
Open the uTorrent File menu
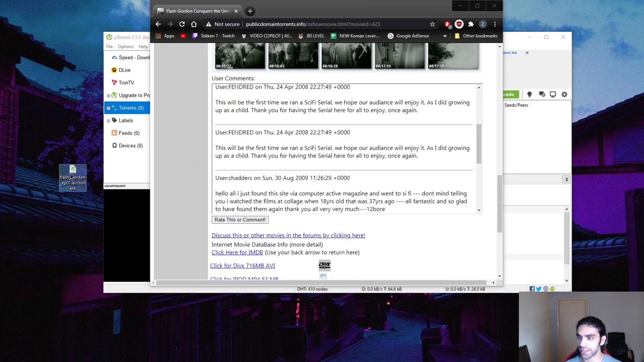click(109, 47)
